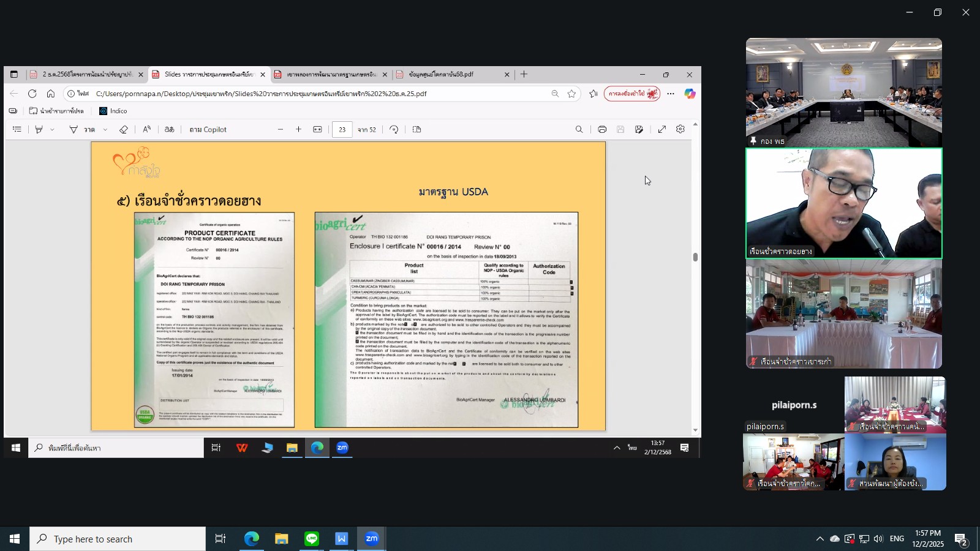Toggle fit-to-width page view button
Screen dimensions: 980x551
click(x=317, y=130)
